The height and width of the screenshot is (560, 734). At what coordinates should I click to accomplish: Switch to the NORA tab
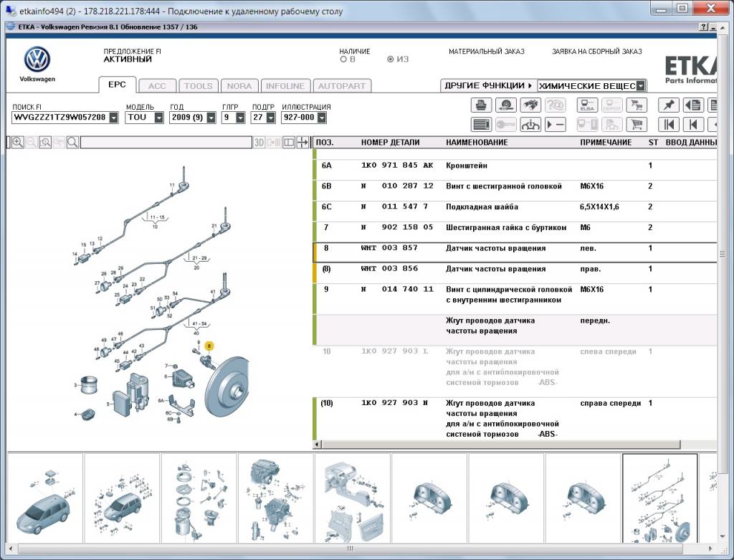[239, 86]
